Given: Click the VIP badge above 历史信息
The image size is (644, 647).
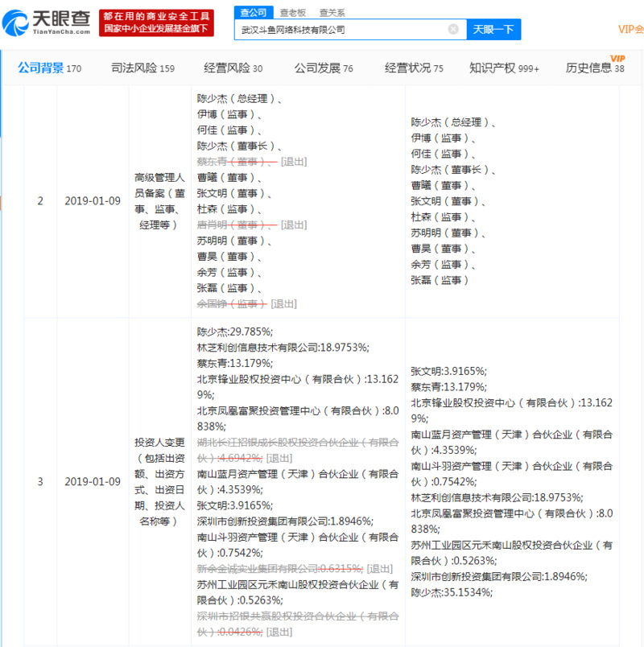Looking at the screenshot, I should pos(617,58).
